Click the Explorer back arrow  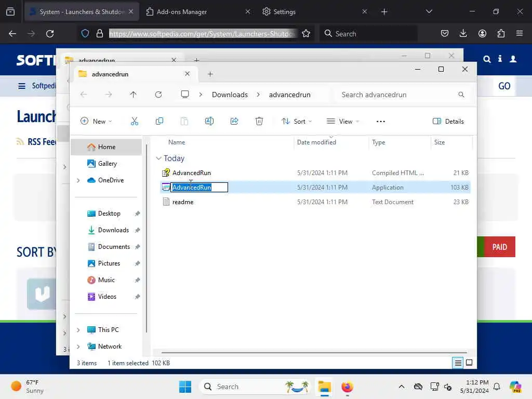(84, 95)
